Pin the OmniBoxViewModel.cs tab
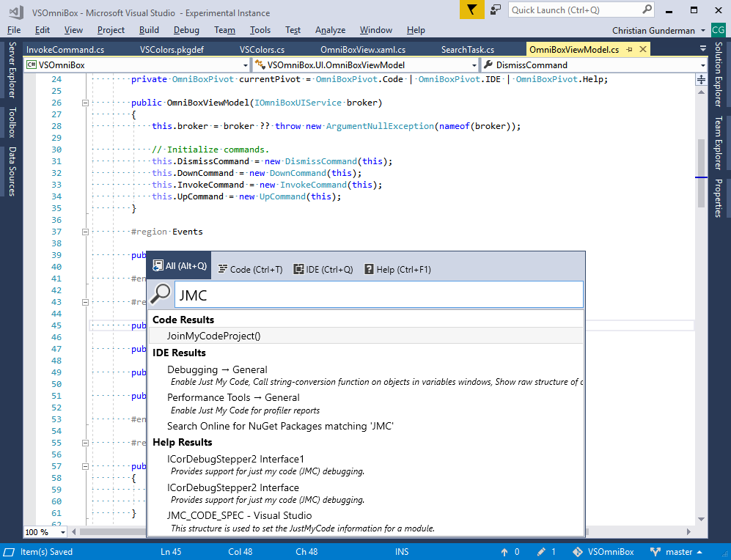 (629, 49)
